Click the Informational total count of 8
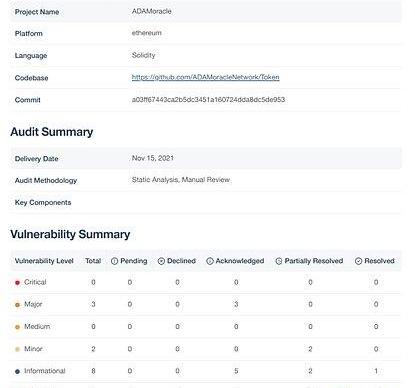This screenshot has height=388, width=415. tap(93, 371)
